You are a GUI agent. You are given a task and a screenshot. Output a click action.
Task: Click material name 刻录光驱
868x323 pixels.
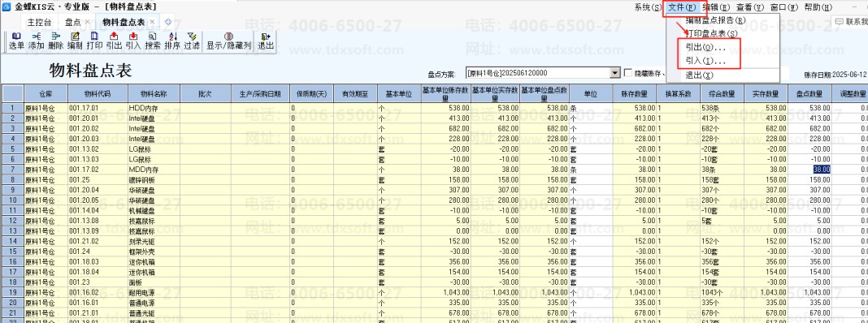coord(154,240)
